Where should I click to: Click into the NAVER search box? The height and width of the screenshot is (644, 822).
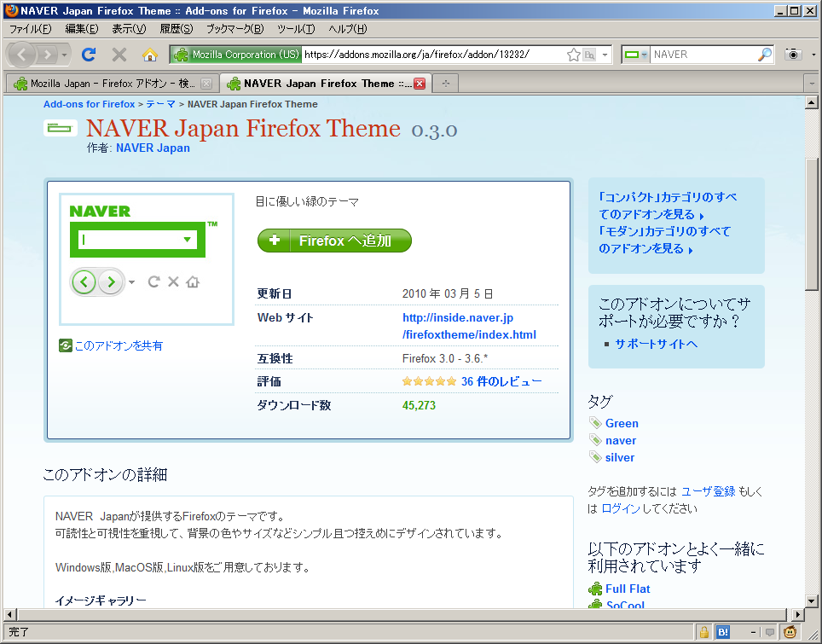point(703,54)
